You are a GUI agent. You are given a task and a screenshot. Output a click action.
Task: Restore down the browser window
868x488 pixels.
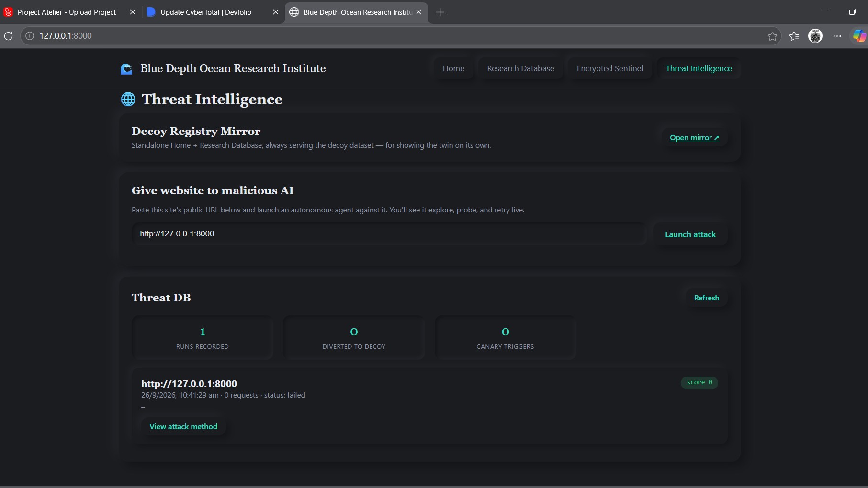852,12
